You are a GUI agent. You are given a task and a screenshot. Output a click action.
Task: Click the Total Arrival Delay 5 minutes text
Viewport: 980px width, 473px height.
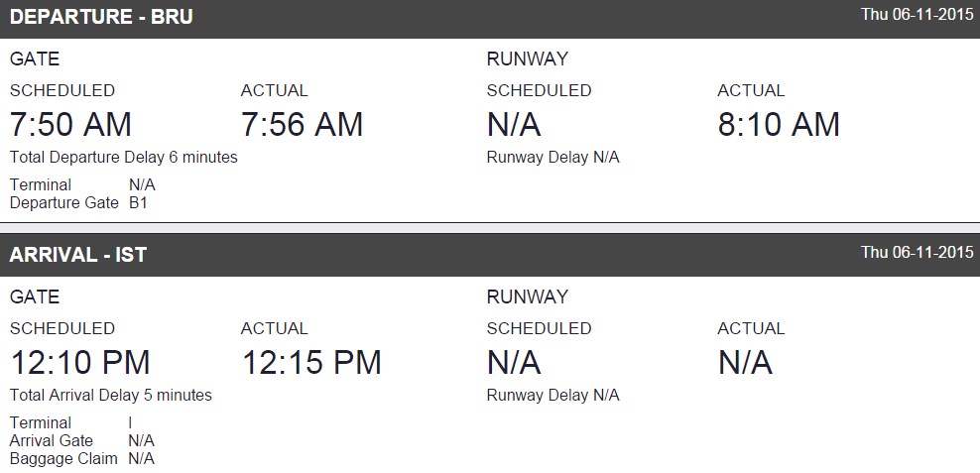click(111, 395)
